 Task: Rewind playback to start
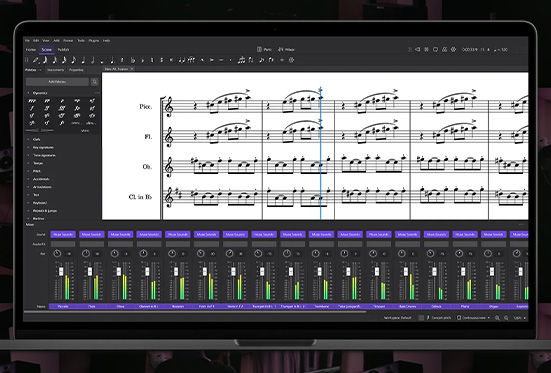click(417, 50)
